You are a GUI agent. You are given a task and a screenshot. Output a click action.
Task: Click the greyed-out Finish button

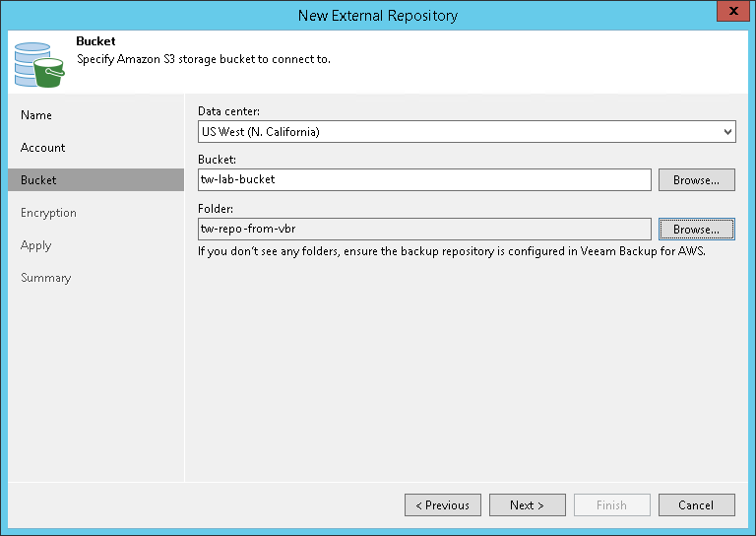(611, 505)
